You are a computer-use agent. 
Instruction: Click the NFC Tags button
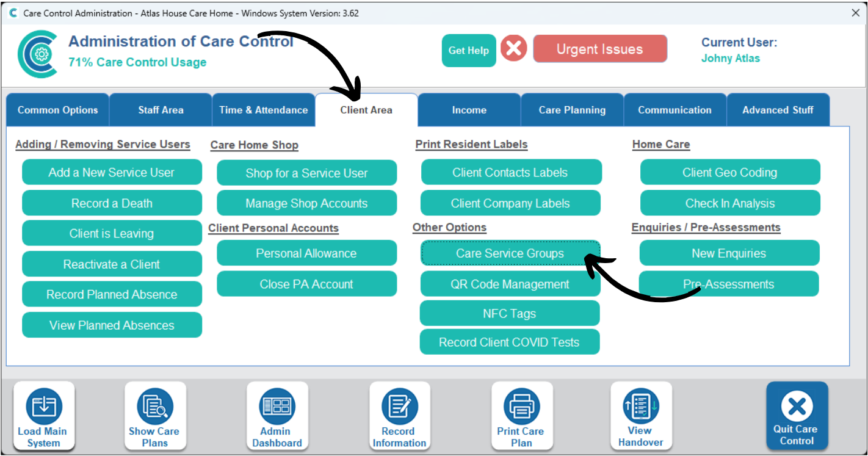point(510,313)
